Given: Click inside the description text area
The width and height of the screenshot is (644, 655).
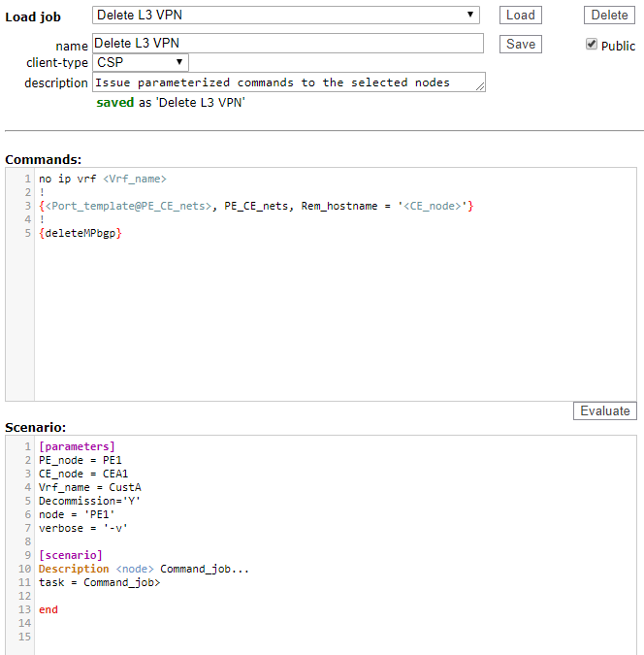Looking at the screenshot, I should [281, 82].
